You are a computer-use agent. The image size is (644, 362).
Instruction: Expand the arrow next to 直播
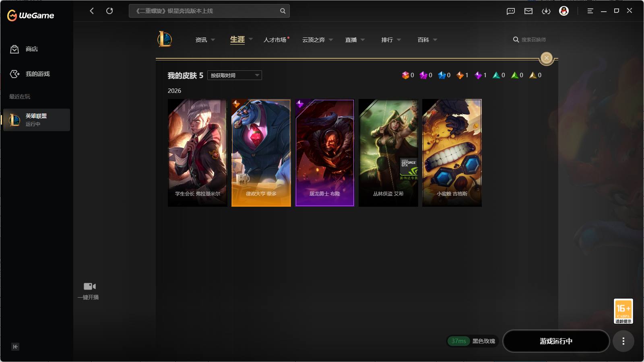[363, 40]
